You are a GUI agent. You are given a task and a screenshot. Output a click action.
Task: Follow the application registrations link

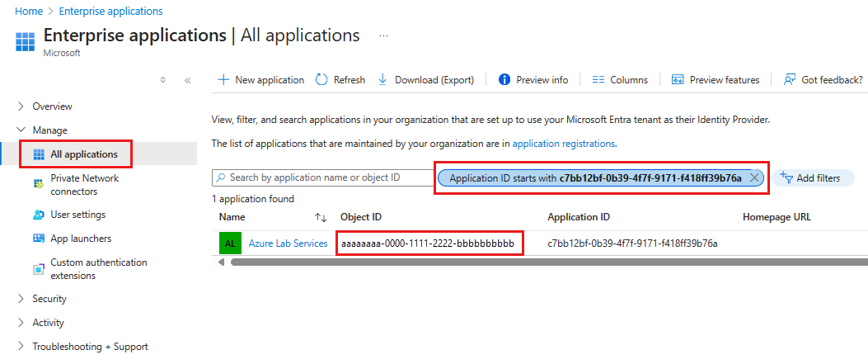point(563,144)
